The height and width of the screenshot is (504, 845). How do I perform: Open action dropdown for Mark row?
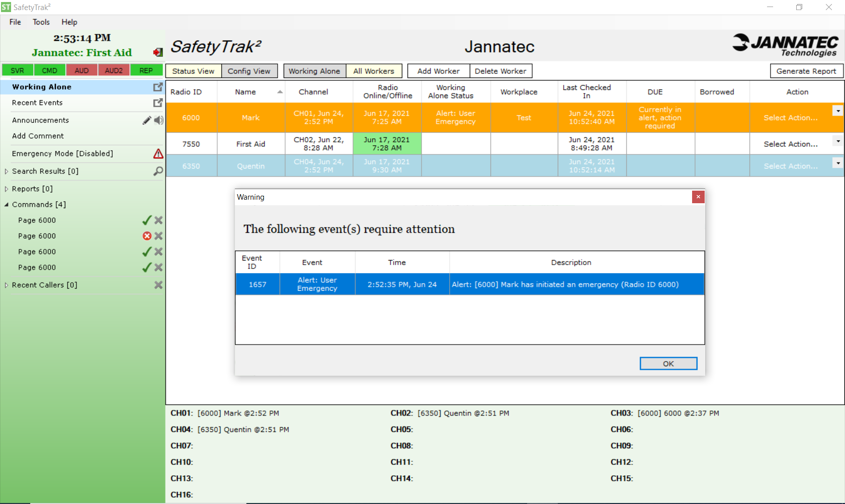[837, 111]
